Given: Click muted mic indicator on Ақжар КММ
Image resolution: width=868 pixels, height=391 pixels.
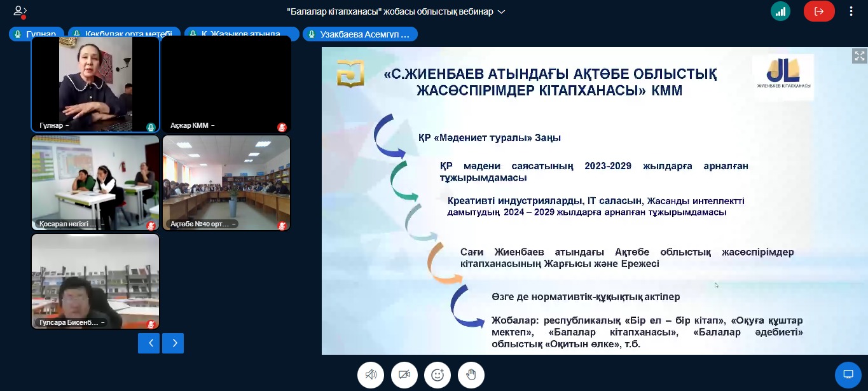Looking at the screenshot, I should (282, 127).
